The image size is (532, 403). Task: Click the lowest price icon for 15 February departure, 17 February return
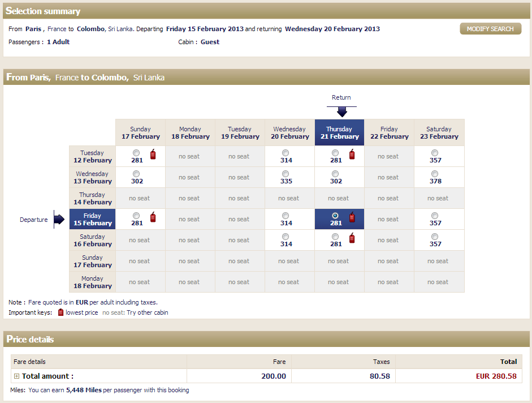click(x=153, y=217)
